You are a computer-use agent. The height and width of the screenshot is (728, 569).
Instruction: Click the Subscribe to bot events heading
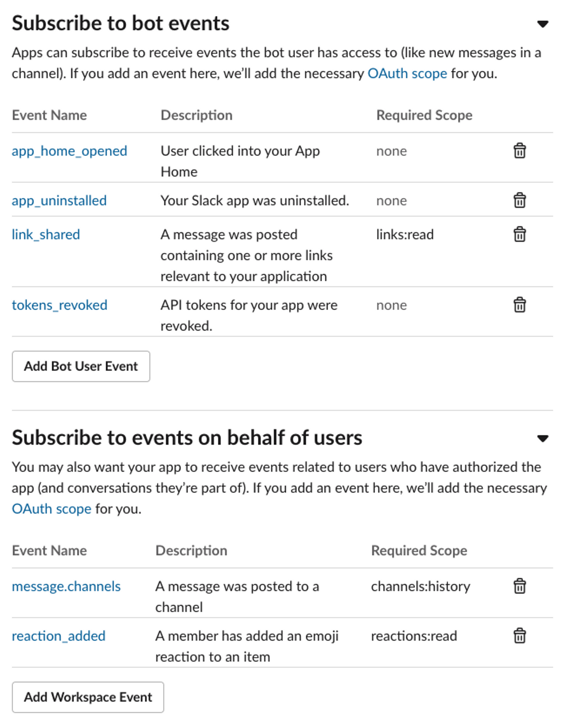click(x=121, y=23)
